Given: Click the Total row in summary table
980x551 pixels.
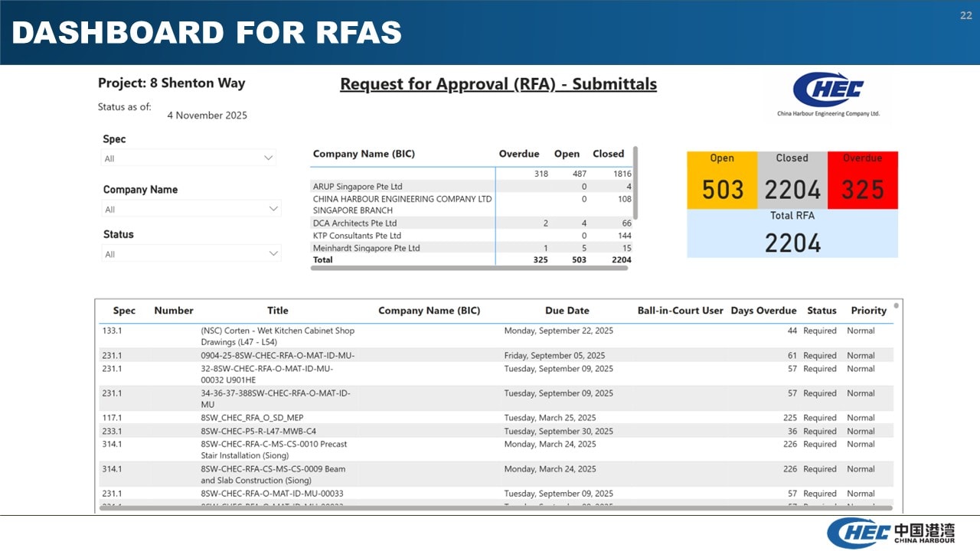Looking at the screenshot, I should tap(472, 259).
